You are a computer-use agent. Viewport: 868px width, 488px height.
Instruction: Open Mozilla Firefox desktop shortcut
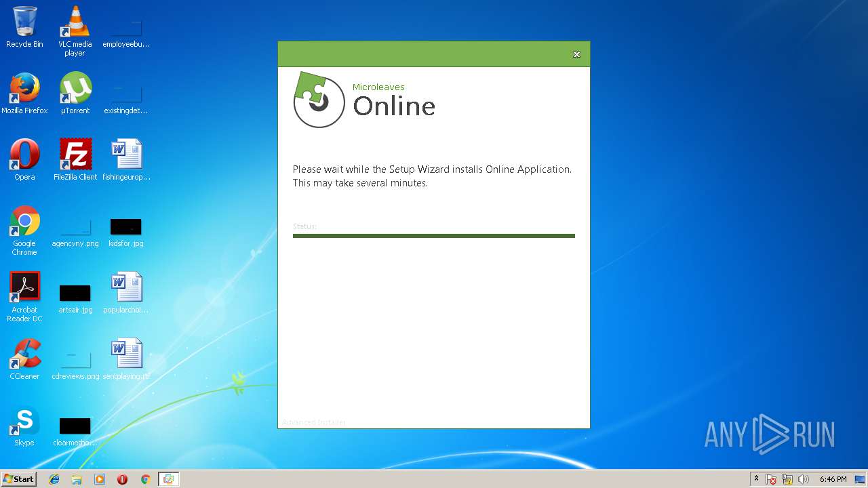[x=24, y=94]
